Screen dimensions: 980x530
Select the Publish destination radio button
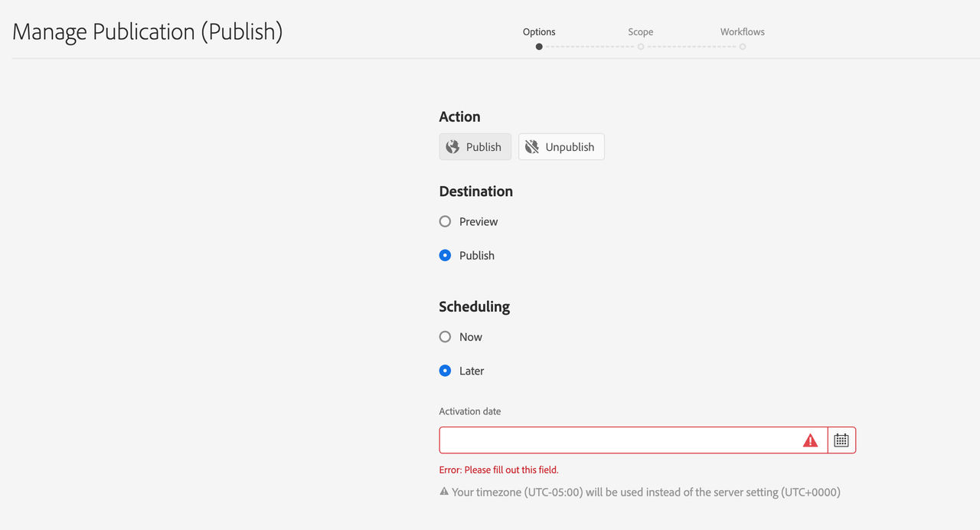point(445,255)
